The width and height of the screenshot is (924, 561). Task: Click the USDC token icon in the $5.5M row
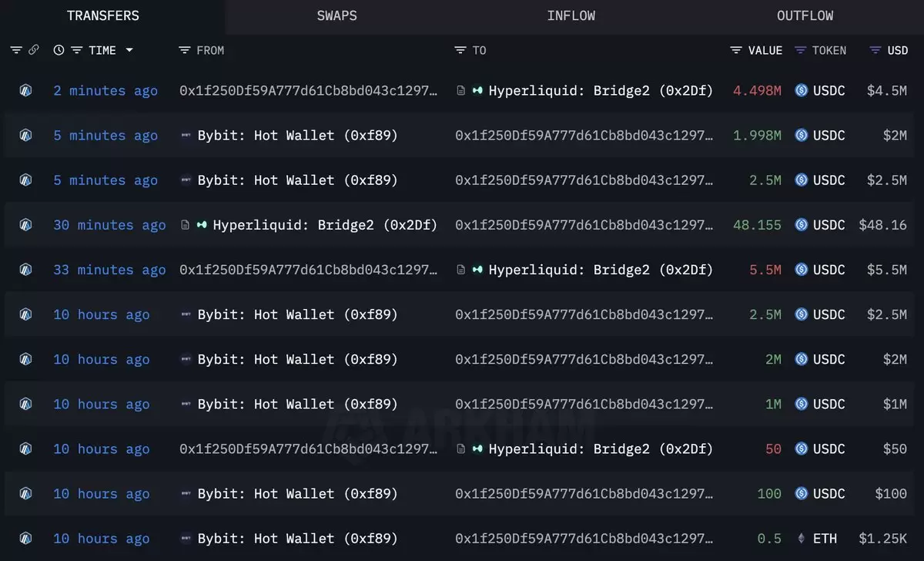[802, 270]
